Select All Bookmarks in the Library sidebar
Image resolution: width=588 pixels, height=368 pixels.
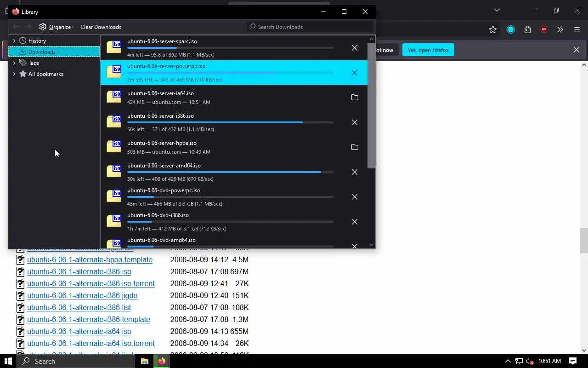tap(45, 74)
